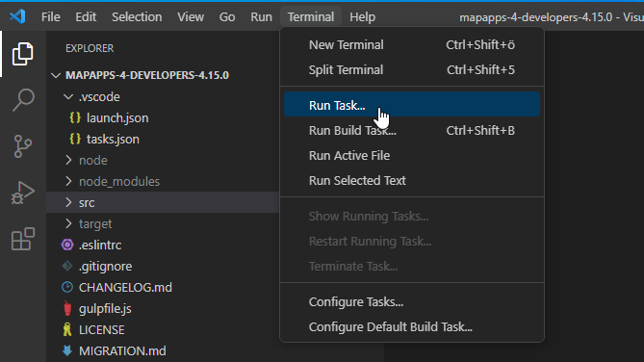Choose Run Selected Text
Viewport: 644px width, 362px height.
[412, 181]
